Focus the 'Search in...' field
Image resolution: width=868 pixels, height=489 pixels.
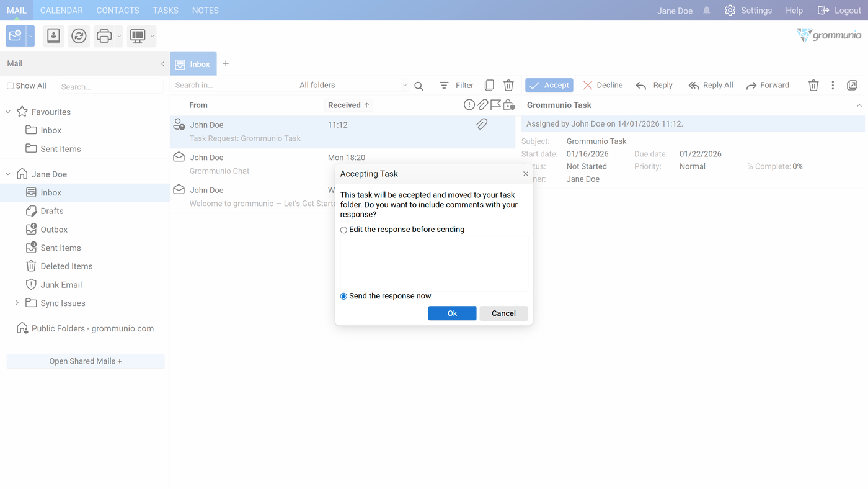coord(233,85)
